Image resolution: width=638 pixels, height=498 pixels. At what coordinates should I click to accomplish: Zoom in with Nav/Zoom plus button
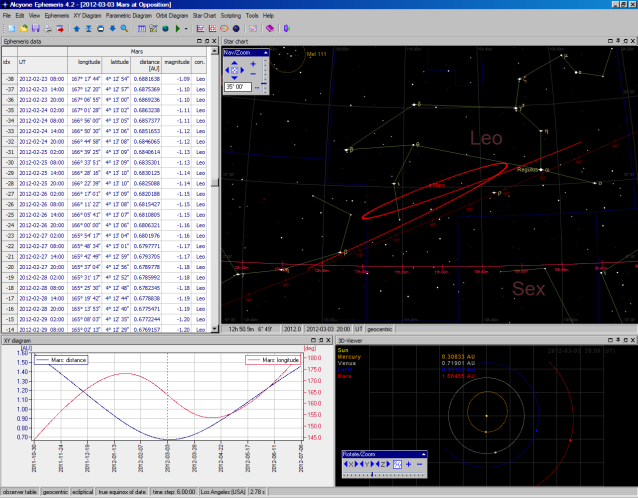pos(252,64)
